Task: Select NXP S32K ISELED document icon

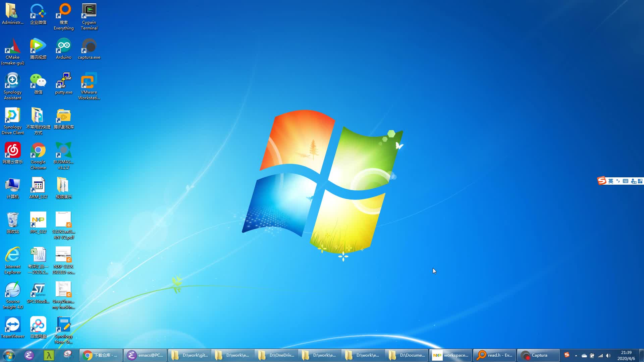Action: [x=64, y=261]
